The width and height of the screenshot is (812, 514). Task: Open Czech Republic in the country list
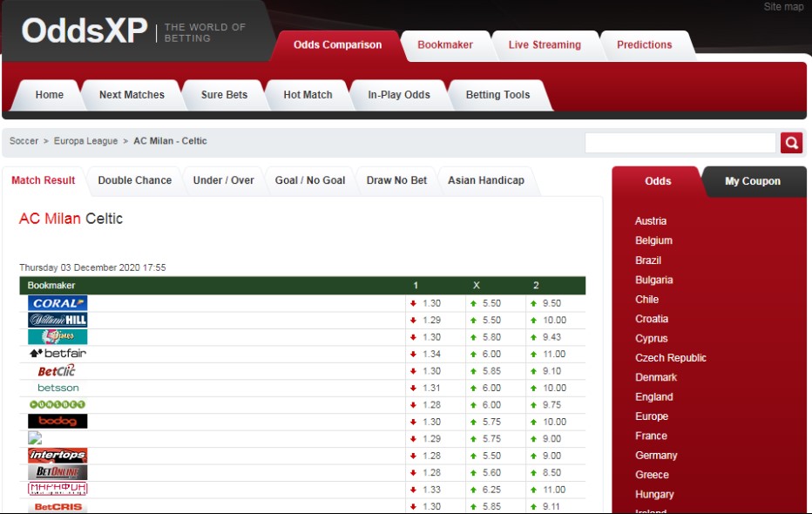(671, 358)
